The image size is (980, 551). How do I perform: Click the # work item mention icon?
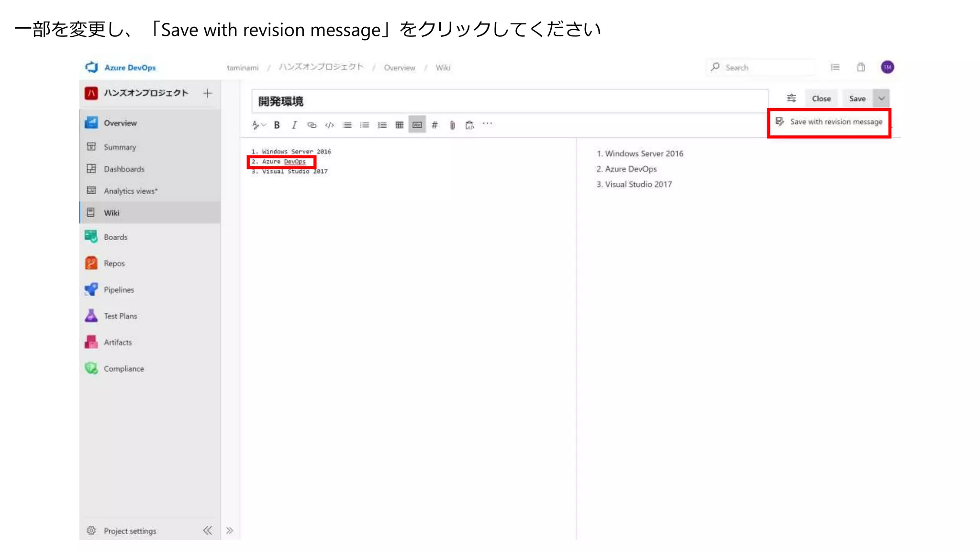(434, 125)
